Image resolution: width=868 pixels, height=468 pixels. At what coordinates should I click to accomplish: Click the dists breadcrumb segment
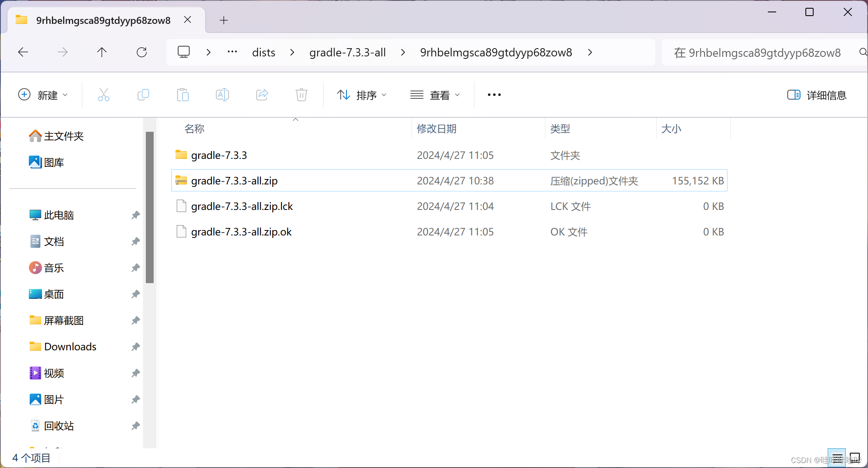(x=263, y=52)
